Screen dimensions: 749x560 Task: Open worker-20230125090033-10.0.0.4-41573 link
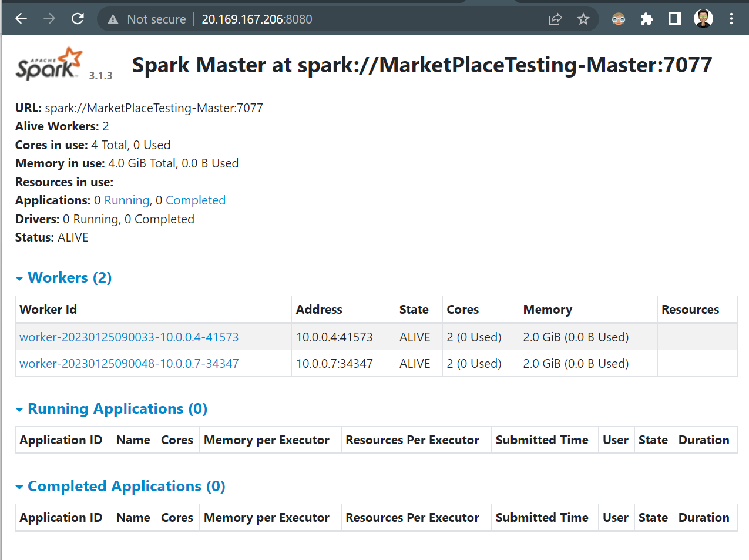tap(129, 337)
